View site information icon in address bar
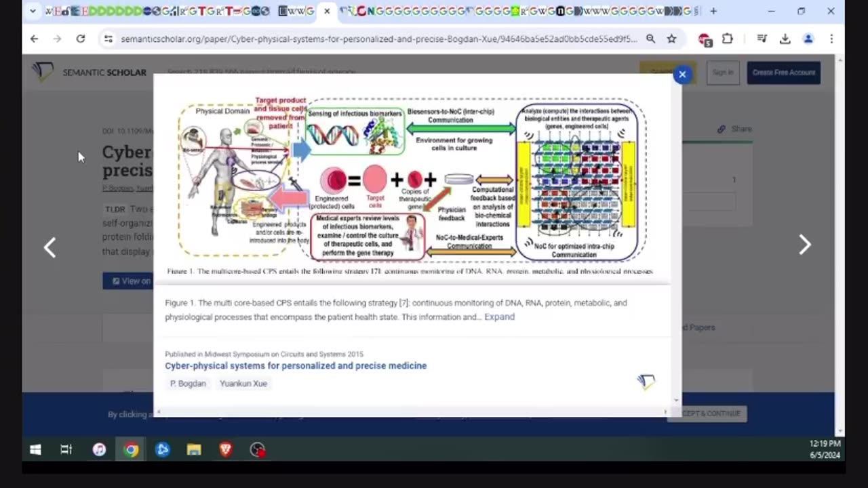Image resolution: width=868 pixels, height=488 pixels. tap(108, 39)
